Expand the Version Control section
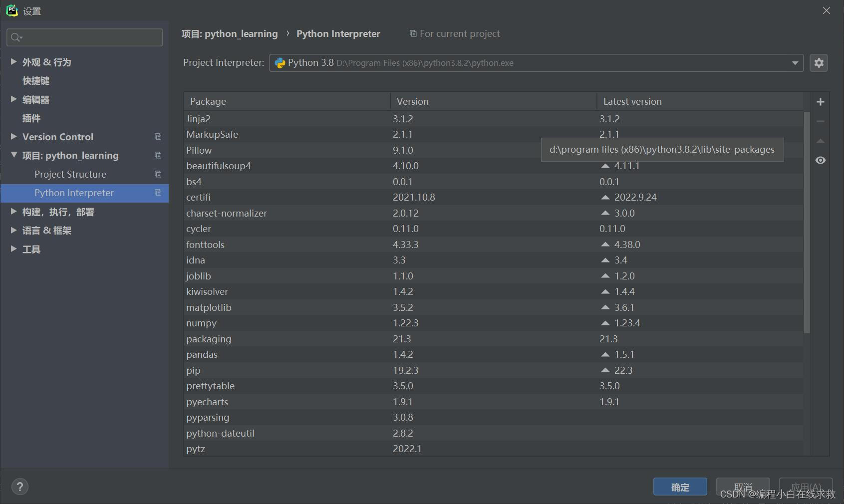This screenshot has width=844, height=504. click(13, 137)
